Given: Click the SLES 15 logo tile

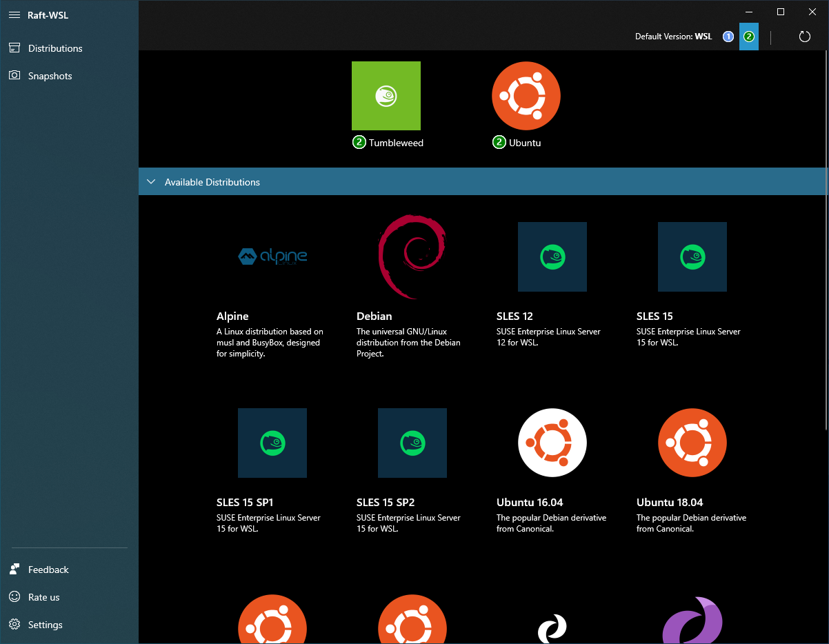Looking at the screenshot, I should click(692, 256).
